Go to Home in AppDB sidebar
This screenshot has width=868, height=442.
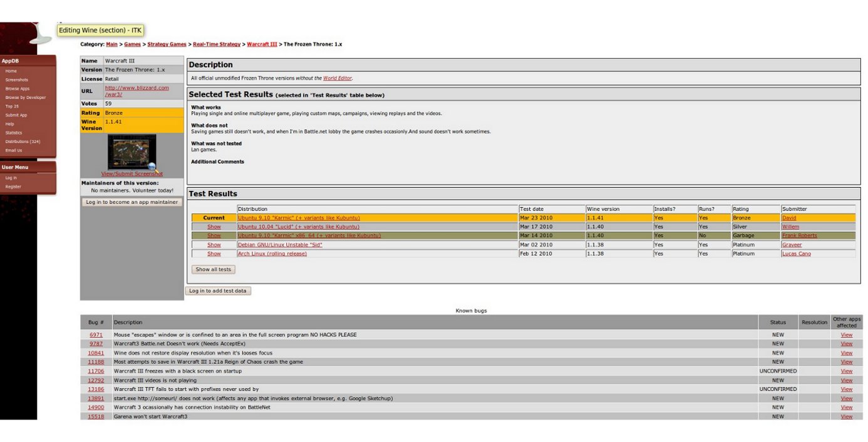click(x=11, y=71)
